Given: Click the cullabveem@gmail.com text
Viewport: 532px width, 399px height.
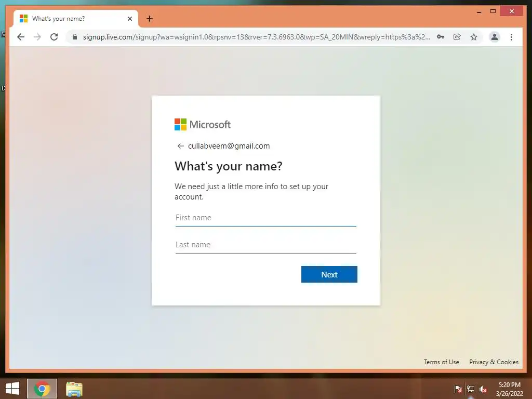Looking at the screenshot, I should click(229, 146).
